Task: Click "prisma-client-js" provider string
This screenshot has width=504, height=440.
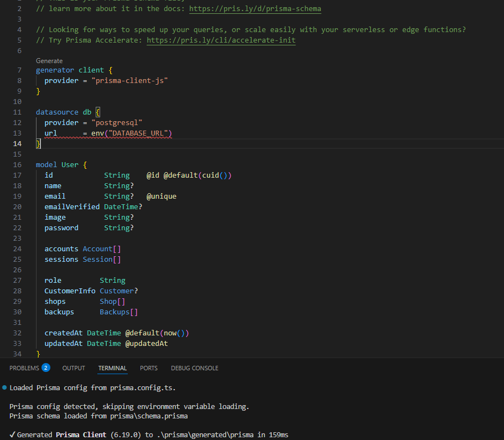Action: (129, 81)
